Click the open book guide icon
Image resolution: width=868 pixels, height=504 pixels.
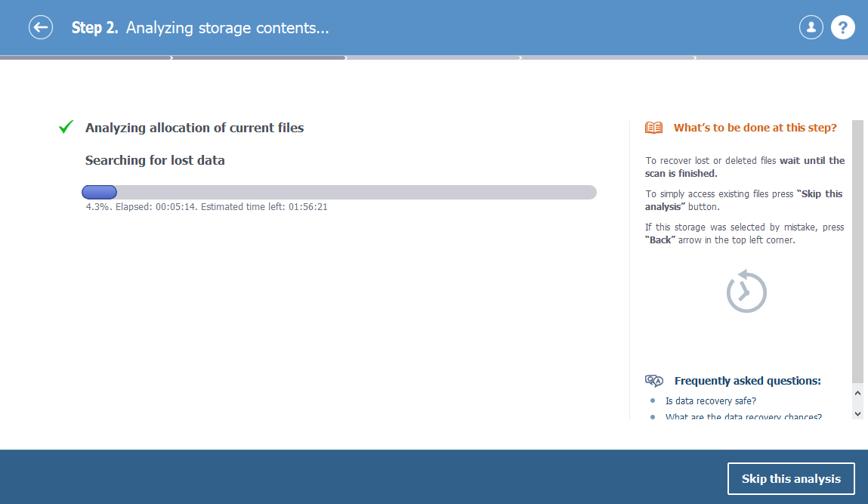[x=653, y=128]
